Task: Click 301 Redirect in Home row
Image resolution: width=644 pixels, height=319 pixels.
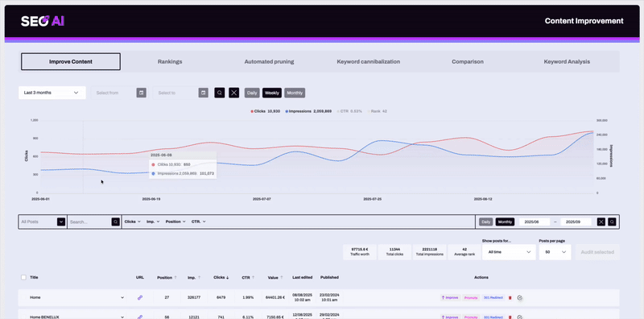Action: point(493,297)
